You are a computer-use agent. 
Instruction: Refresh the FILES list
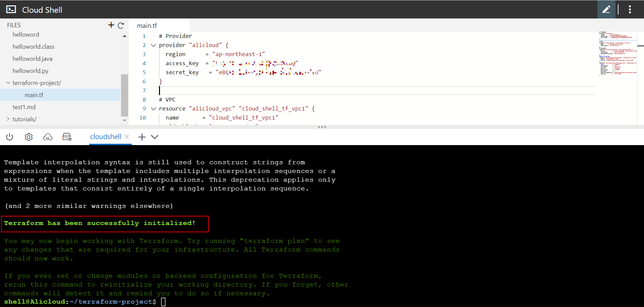[121, 25]
